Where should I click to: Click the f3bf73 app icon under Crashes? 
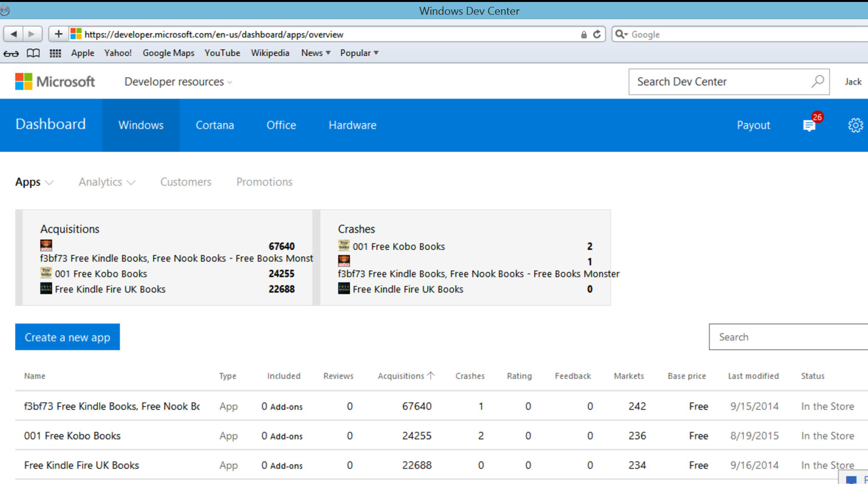pos(344,261)
